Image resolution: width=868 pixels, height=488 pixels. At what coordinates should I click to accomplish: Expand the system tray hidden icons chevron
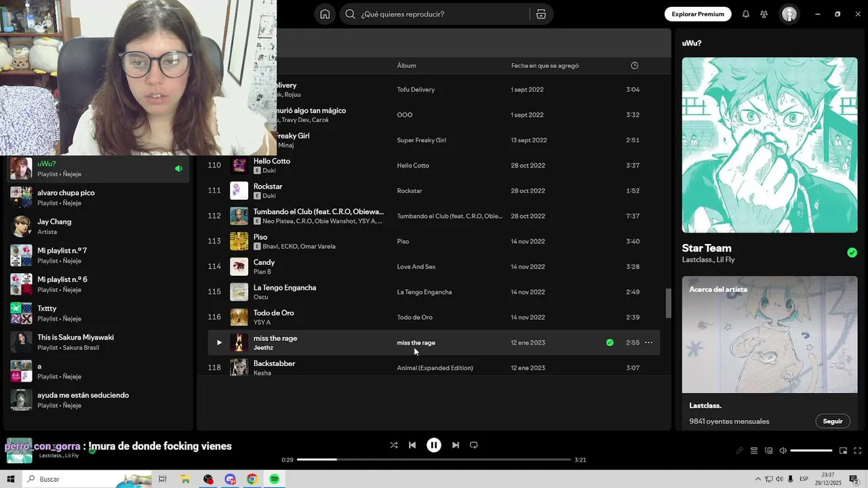[x=758, y=479]
